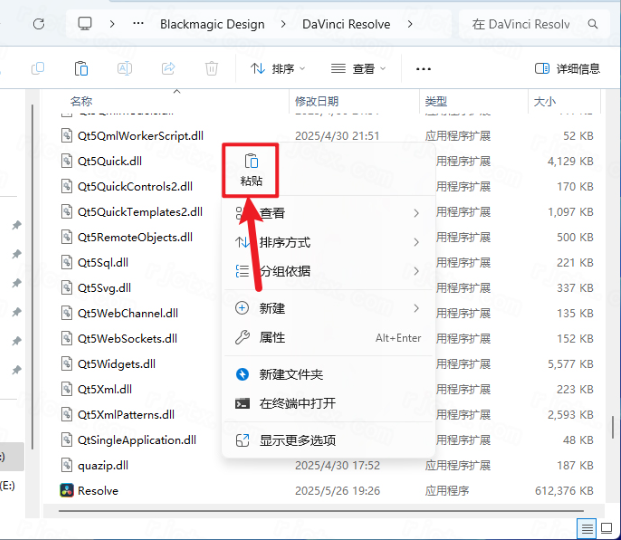The height and width of the screenshot is (540, 621).
Task: Select the file Qt5QmlWorkerScript.dll
Action: click(x=141, y=136)
